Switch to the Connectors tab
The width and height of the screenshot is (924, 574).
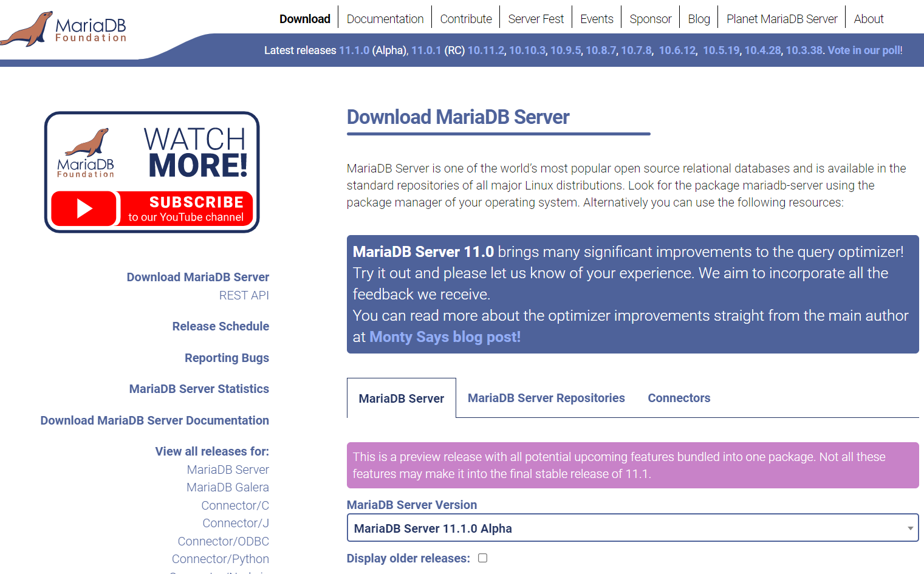(x=679, y=398)
